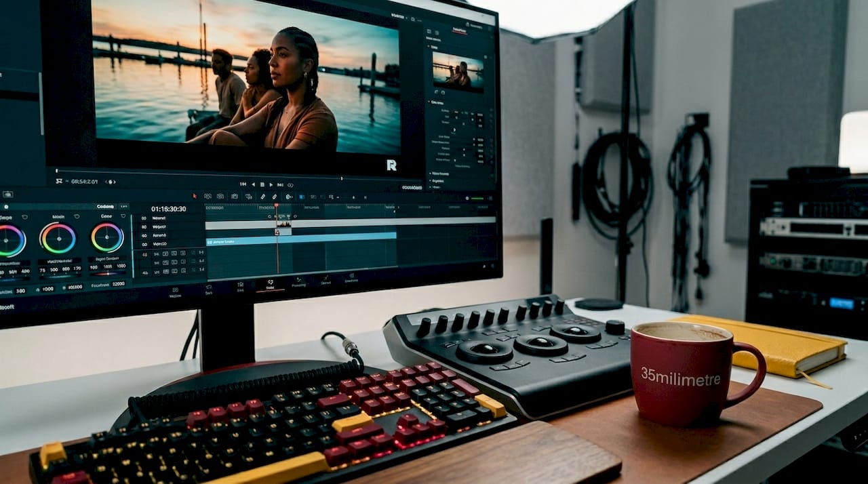
Task: Click the 22000 value field
Action: point(118,283)
